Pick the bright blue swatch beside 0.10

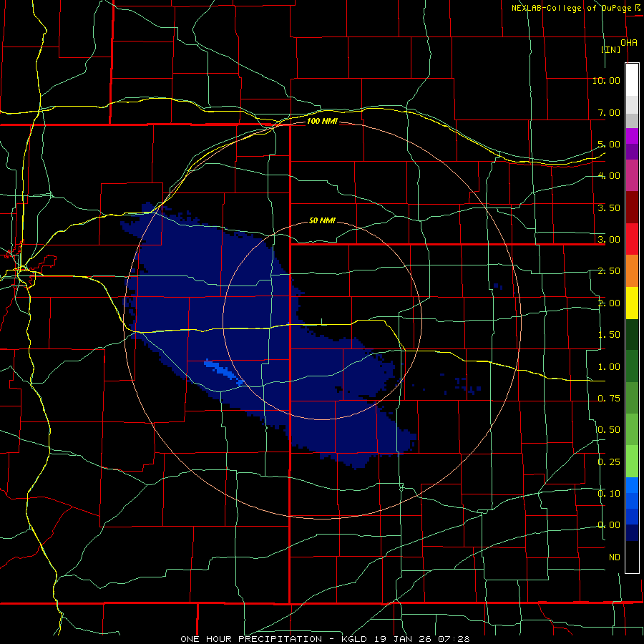point(632,485)
